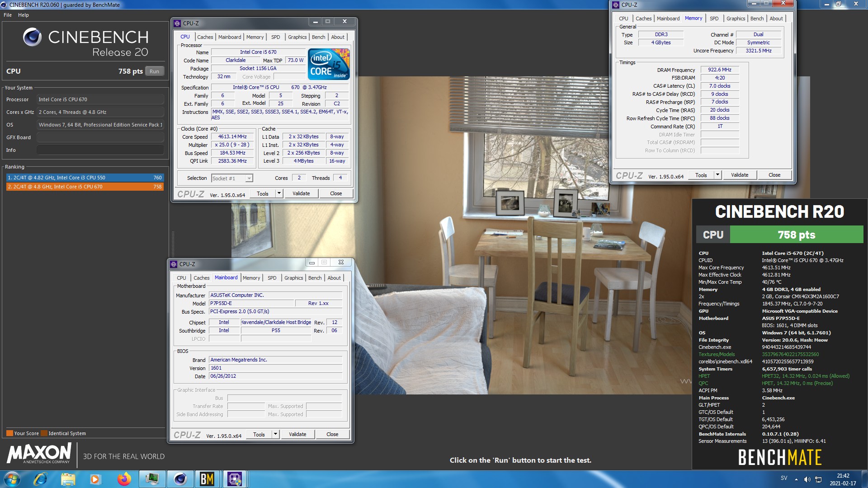Click the green 758 pts score bar
The width and height of the screenshot is (868, 488).
[x=797, y=235]
